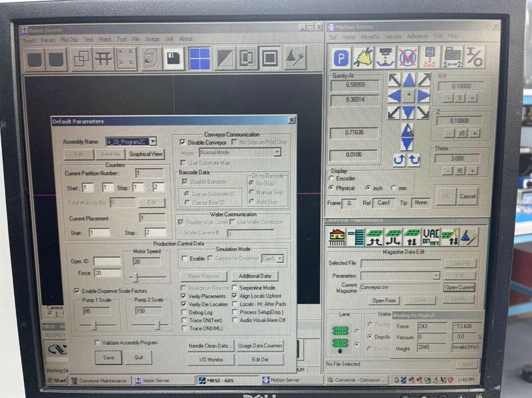Toggle Enable Dispense Scale Factors checkbox
Viewport: 532px width, 398px height.
77,291
